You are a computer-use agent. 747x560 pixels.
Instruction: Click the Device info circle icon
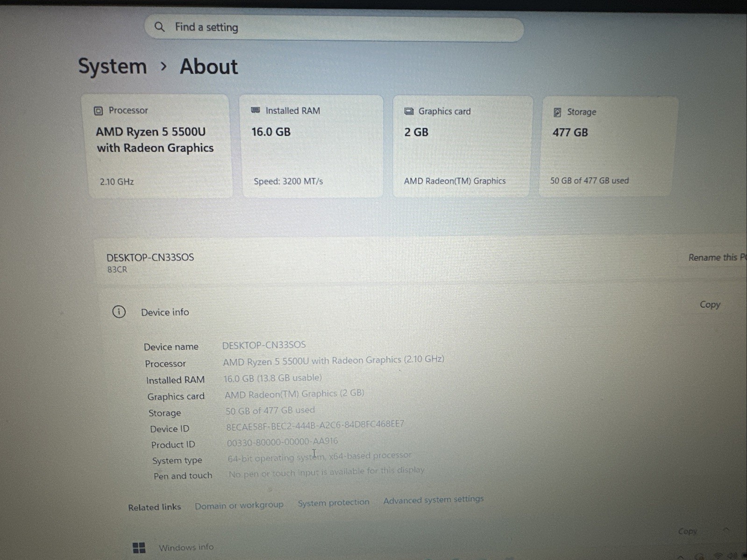click(x=119, y=312)
